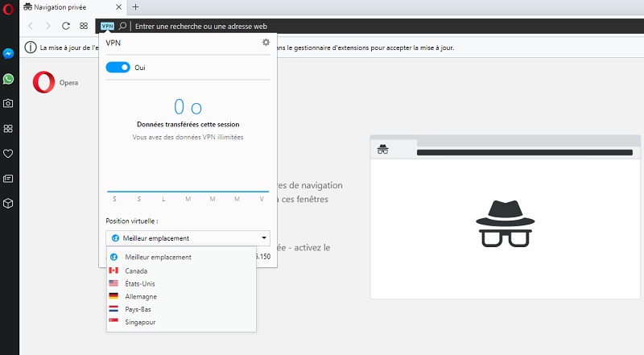This screenshot has width=644, height=355.
Task: Click the Position virtuelle label
Action: [x=132, y=221]
